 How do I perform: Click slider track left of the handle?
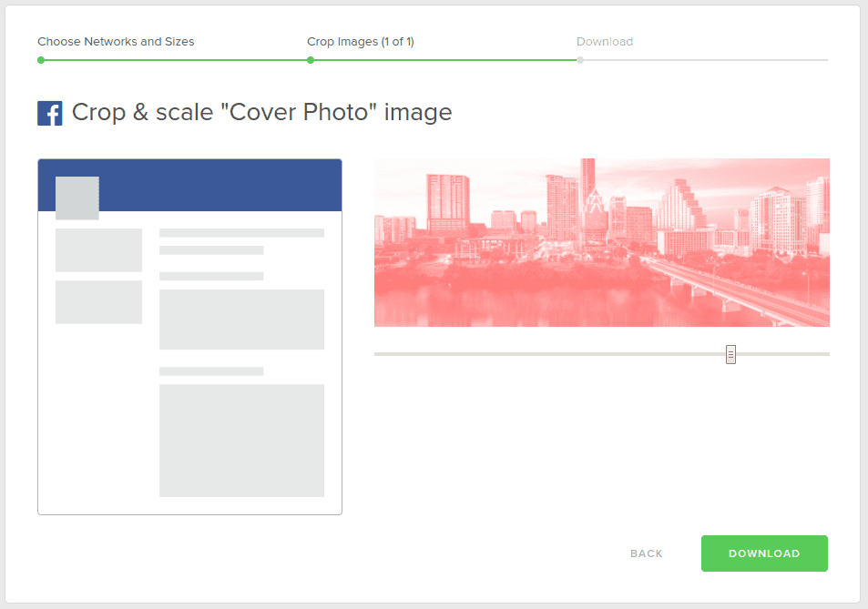point(546,354)
